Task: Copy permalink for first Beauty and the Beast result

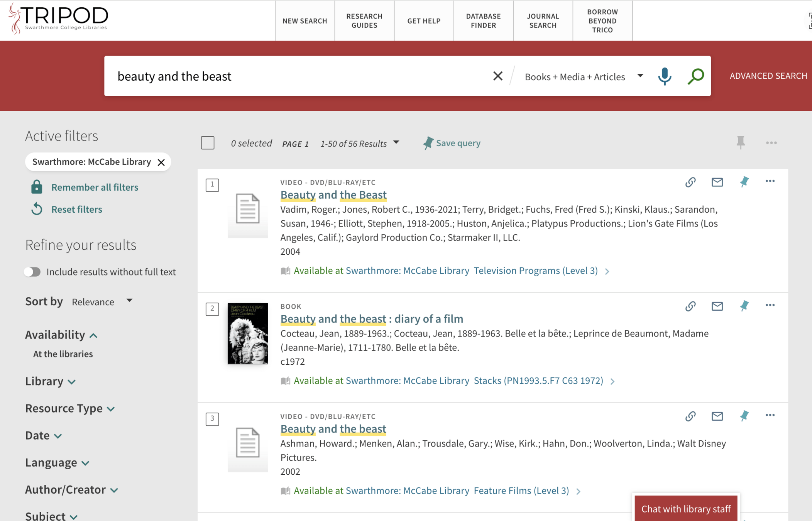Action: pos(690,182)
